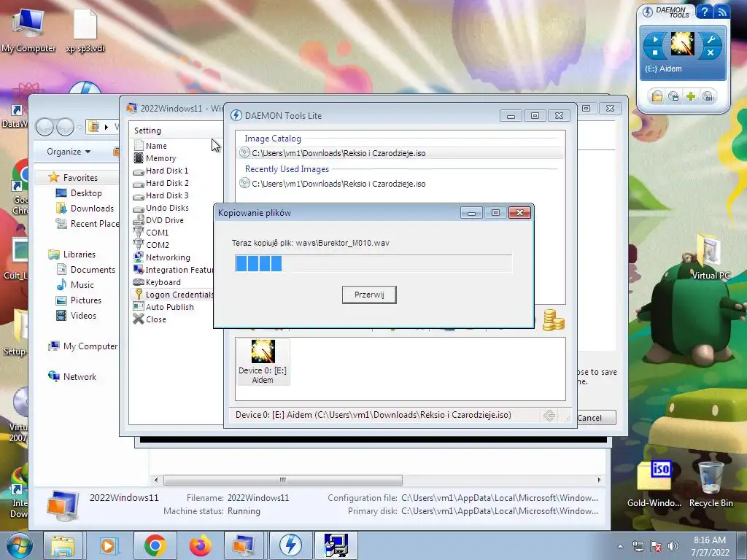Click the X remove-device icon in Daemon Tools gadget

pyautogui.click(x=711, y=52)
